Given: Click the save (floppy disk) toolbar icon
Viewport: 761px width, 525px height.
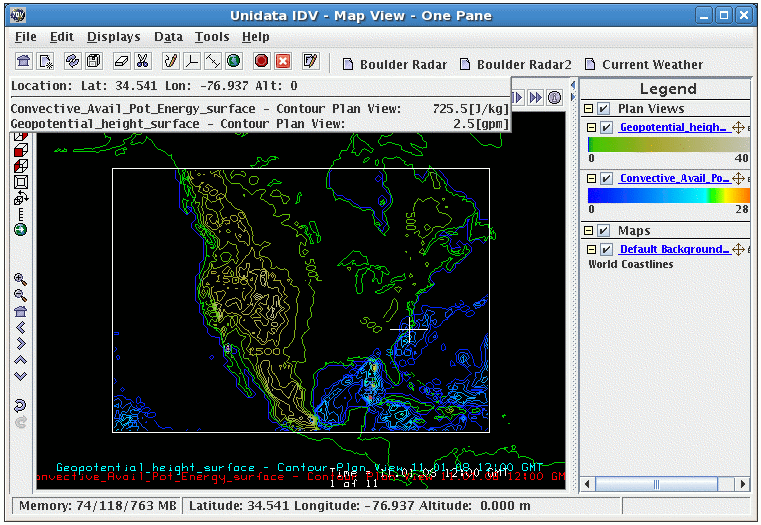Looking at the screenshot, I should tap(93, 62).
